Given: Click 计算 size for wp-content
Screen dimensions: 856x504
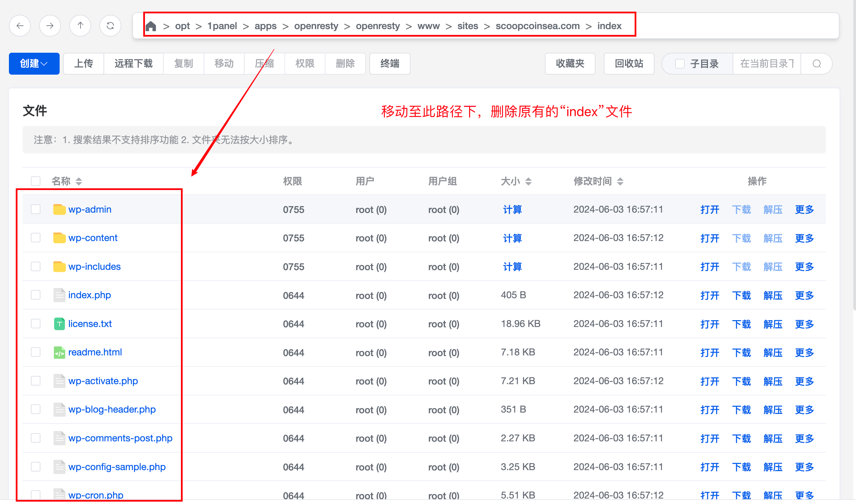Looking at the screenshot, I should [x=513, y=238].
